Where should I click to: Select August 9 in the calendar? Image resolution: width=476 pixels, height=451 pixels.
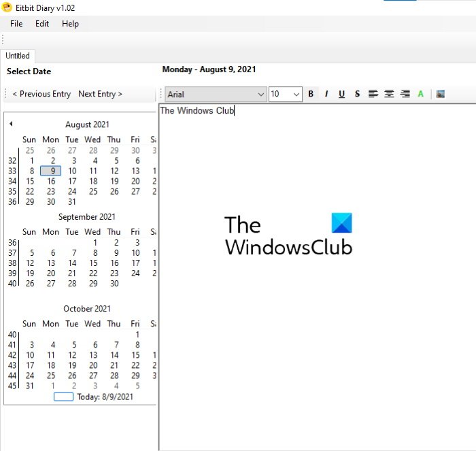pos(51,171)
